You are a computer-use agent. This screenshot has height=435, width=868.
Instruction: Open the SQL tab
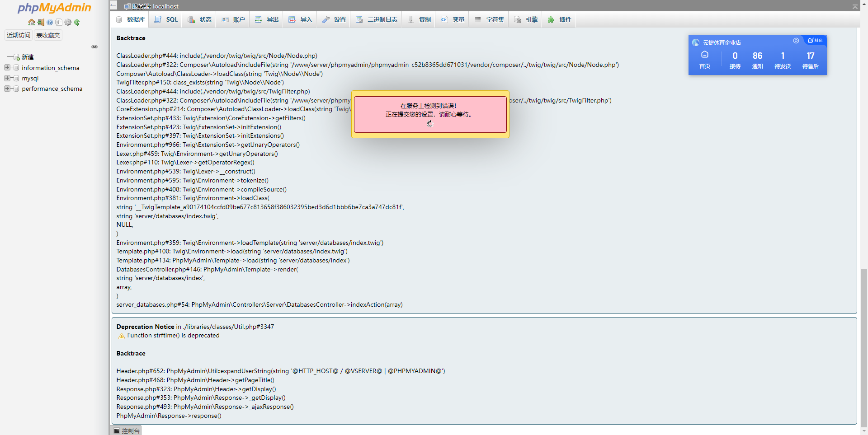[166, 19]
